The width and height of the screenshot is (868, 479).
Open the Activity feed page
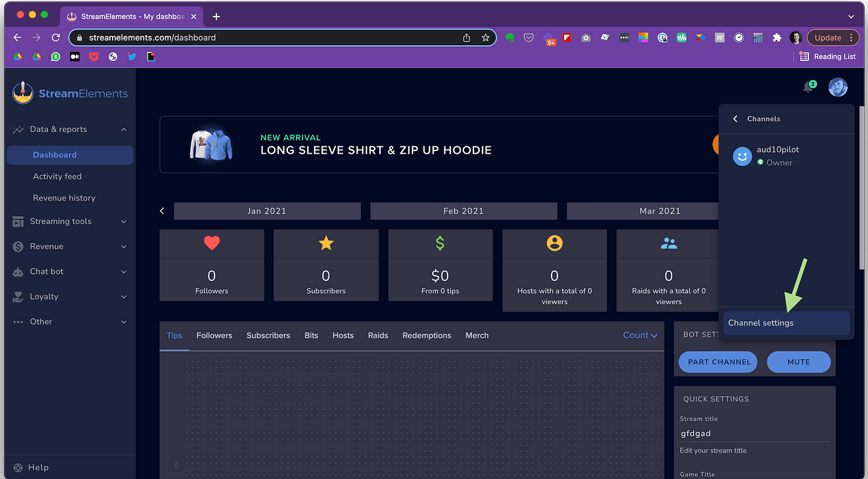pyautogui.click(x=58, y=176)
